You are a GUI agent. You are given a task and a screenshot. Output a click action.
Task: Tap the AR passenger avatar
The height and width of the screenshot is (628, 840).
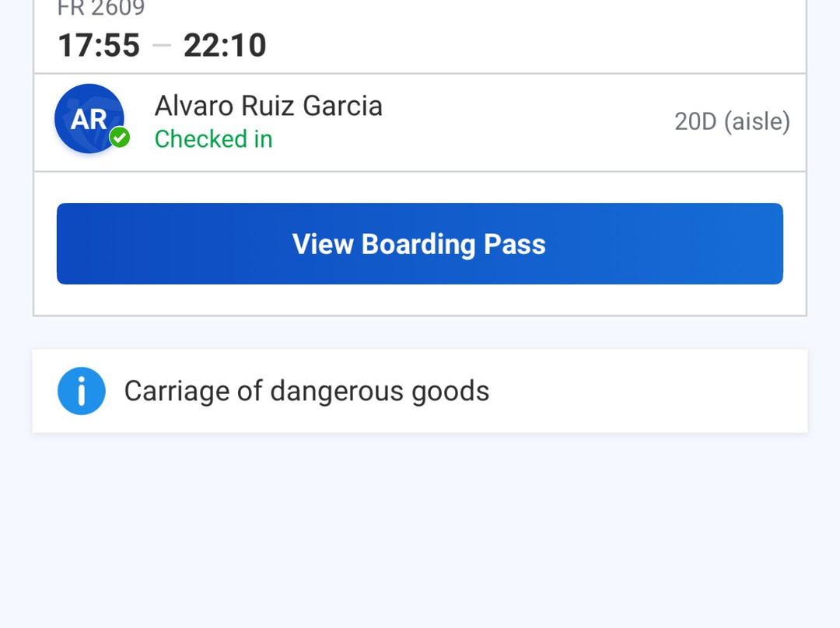tap(89, 118)
